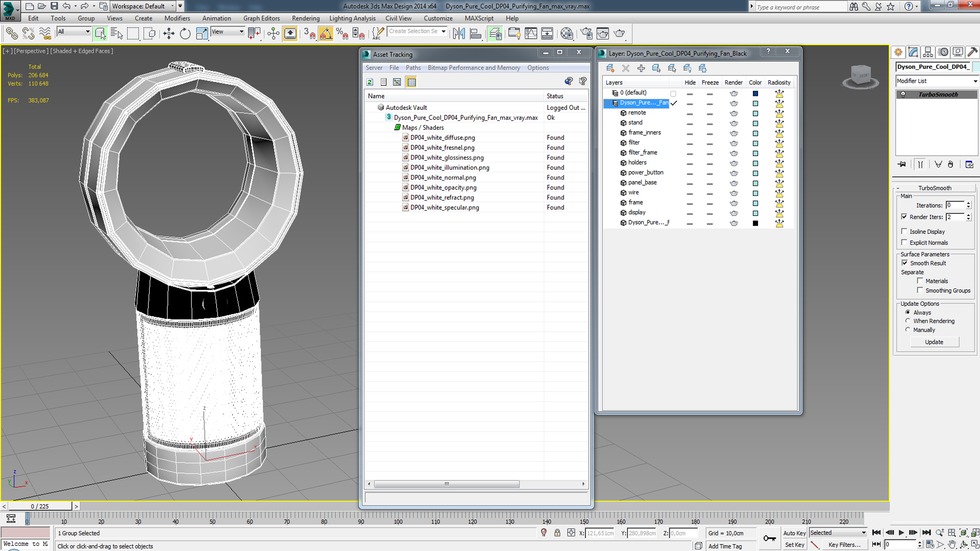Click the Align tool
Screen dimensions: 980x551
coord(475,34)
